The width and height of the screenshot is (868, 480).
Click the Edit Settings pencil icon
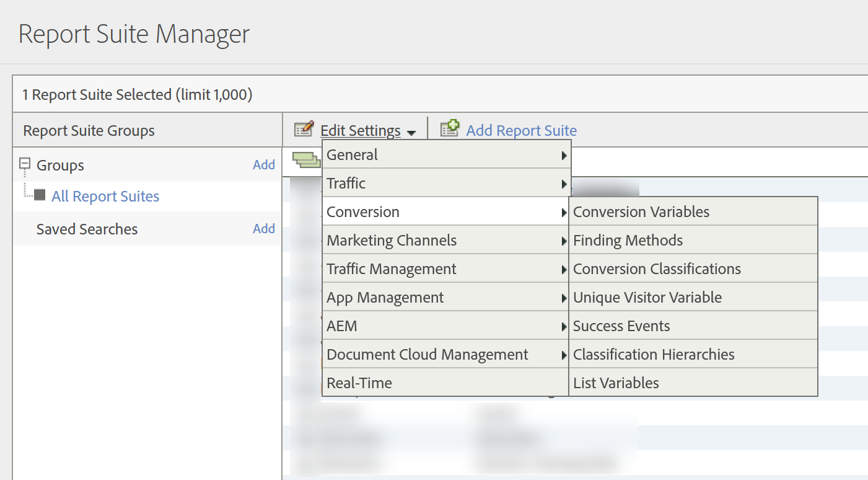(304, 129)
